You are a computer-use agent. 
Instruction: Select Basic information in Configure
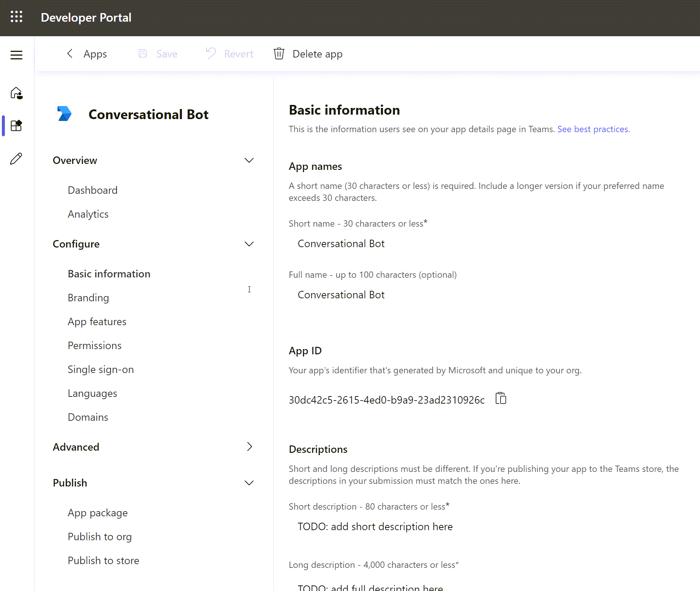pos(109,274)
